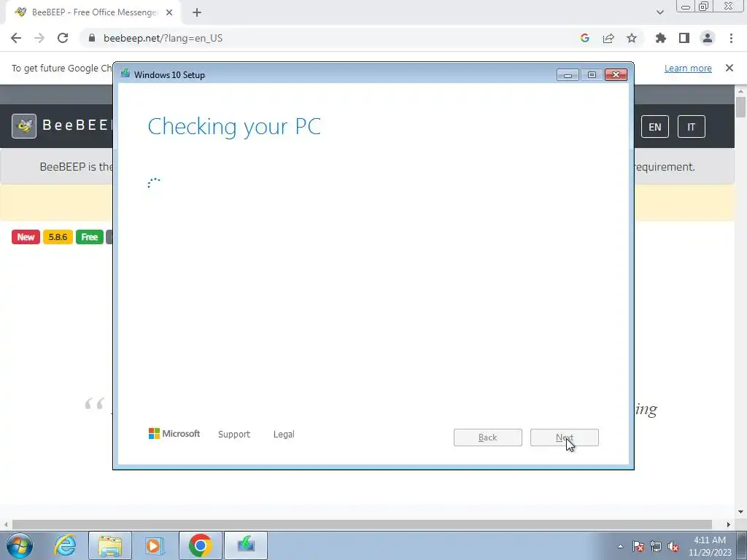Click the page scroll-right arrow
The width and height of the screenshot is (747, 560).
pyautogui.click(x=729, y=524)
